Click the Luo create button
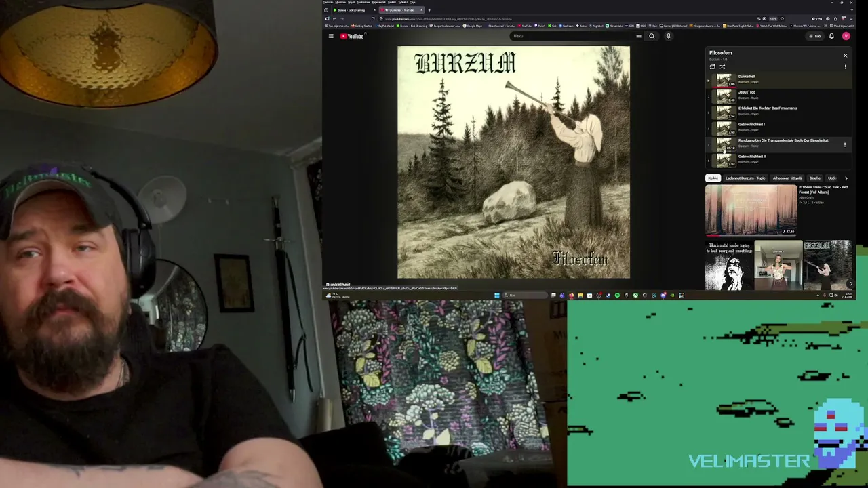 coord(816,36)
